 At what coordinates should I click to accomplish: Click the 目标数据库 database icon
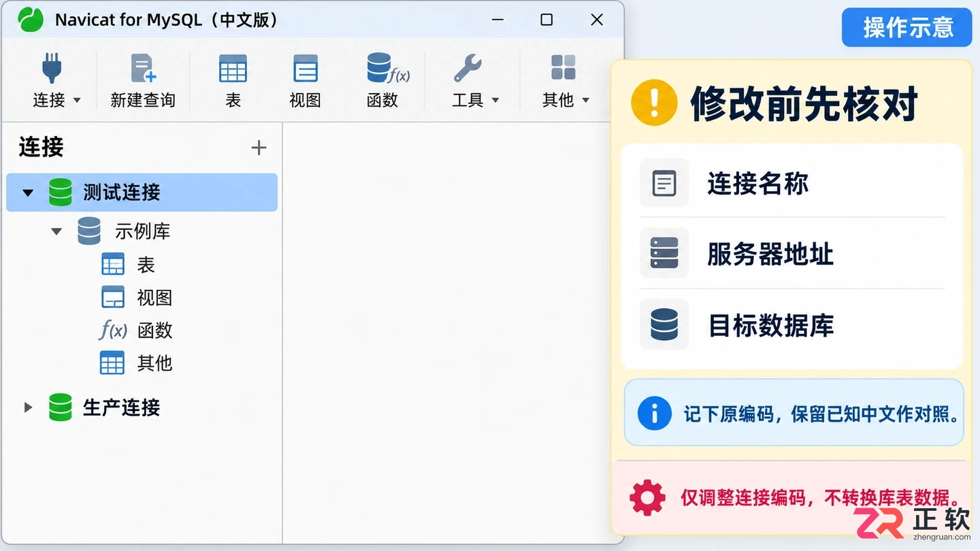664,324
